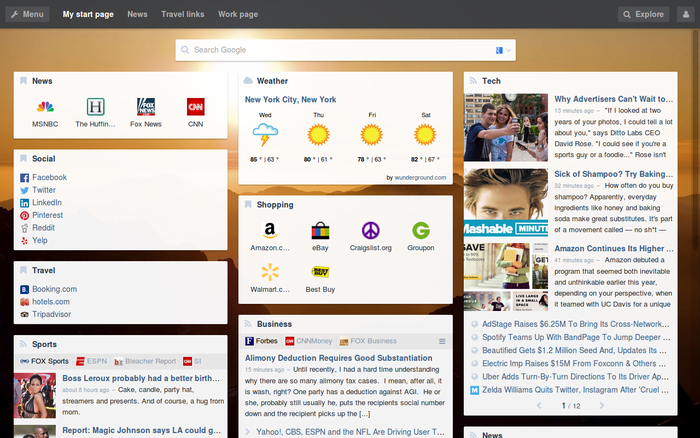This screenshot has height=438, width=700.
Task: Open the Business widget list menu
Action: click(x=442, y=341)
